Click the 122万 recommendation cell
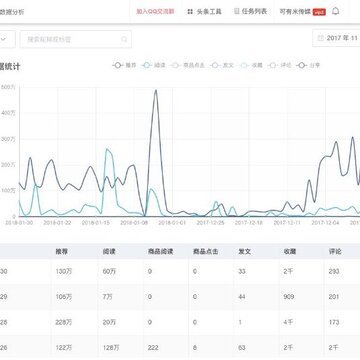Screen dimensions: 360x360 point(64,348)
